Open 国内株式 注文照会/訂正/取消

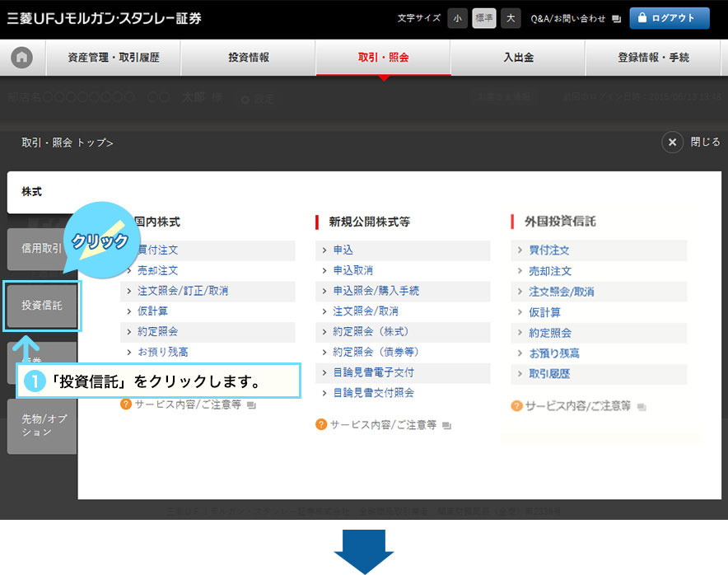[x=183, y=291]
